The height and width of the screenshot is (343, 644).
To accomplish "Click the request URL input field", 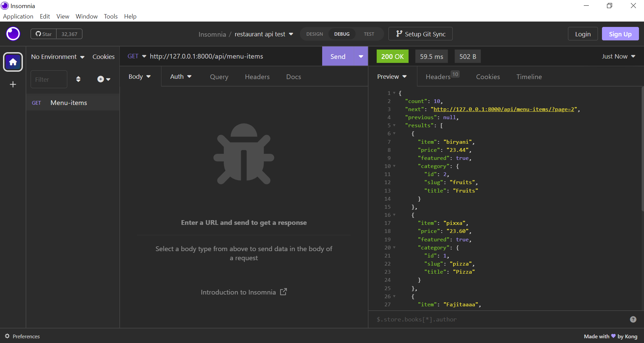I will [x=234, y=56].
